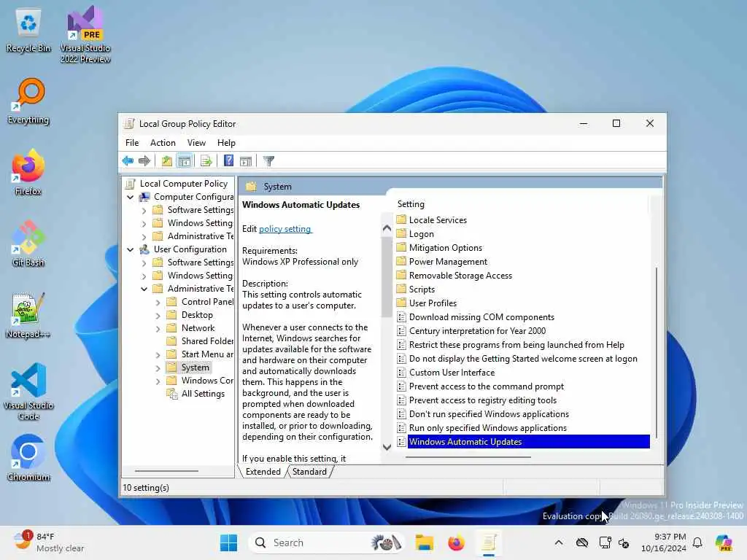Open Notepad++ desktop shortcut

click(28, 315)
